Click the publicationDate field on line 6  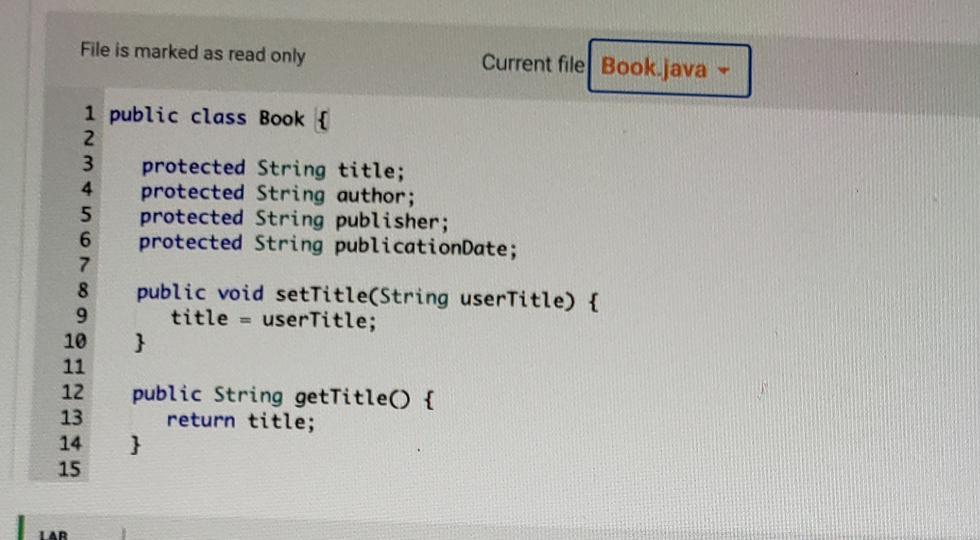pyautogui.click(x=326, y=244)
